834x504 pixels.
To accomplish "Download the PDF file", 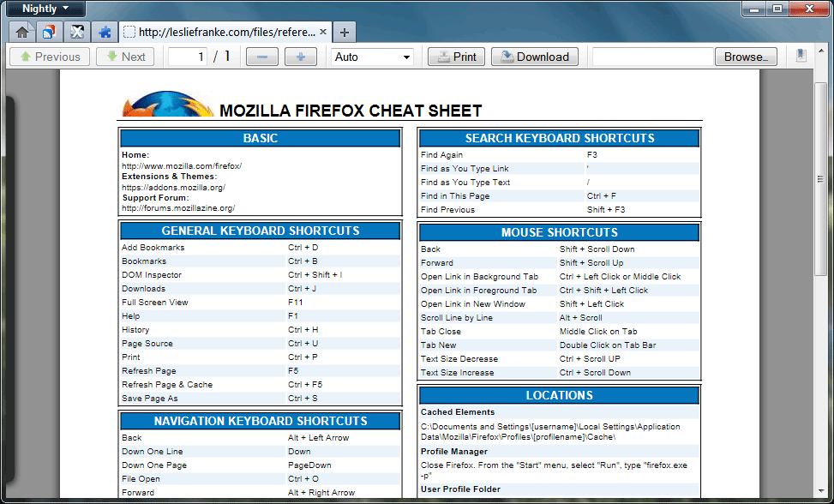I will click(535, 57).
